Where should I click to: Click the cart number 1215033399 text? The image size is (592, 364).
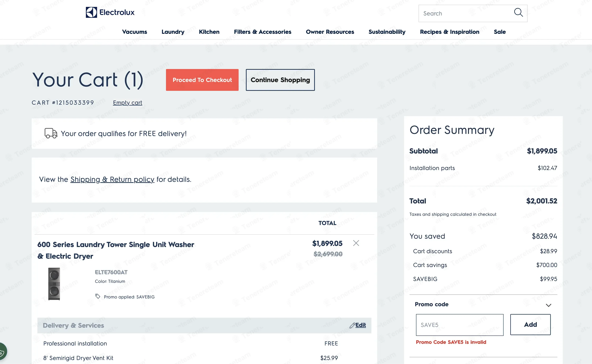tap(63, 103)
